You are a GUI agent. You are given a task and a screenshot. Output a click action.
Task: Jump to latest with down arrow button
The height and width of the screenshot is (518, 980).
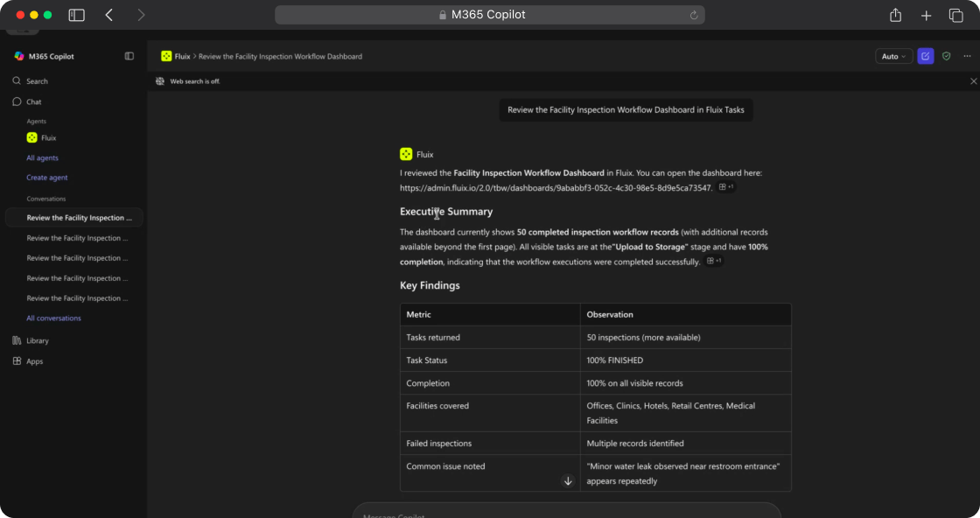point(568,480)
